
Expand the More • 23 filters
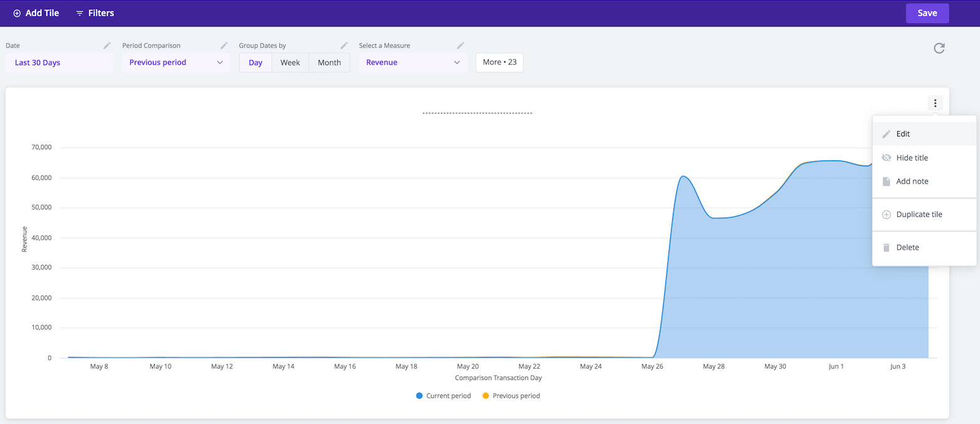click(499, 63)
